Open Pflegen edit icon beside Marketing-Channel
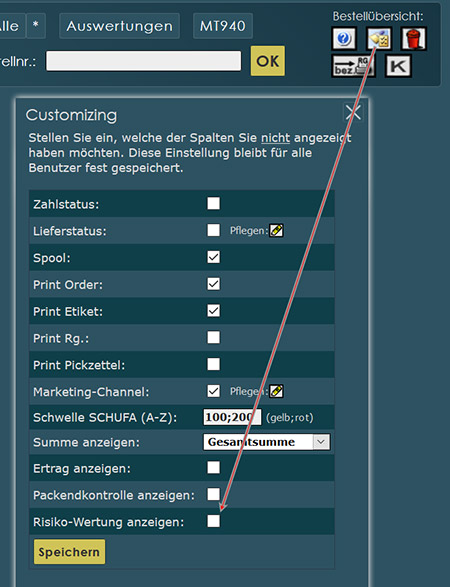Viewport: 450px width, 587px height. click(x=276, y=391)
